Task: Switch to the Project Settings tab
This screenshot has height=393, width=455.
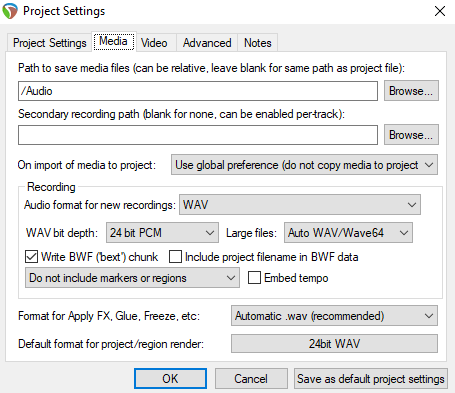Action: tap(49, 43)
